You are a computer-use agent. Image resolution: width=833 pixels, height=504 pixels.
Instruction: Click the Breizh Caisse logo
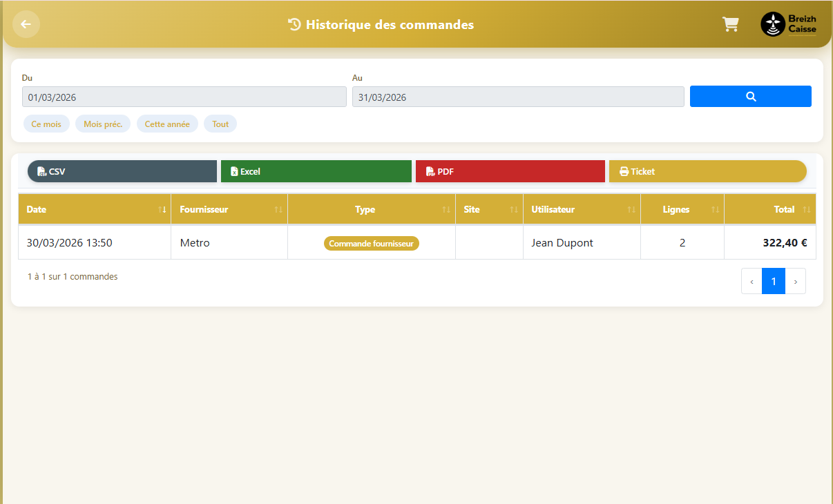789,24
